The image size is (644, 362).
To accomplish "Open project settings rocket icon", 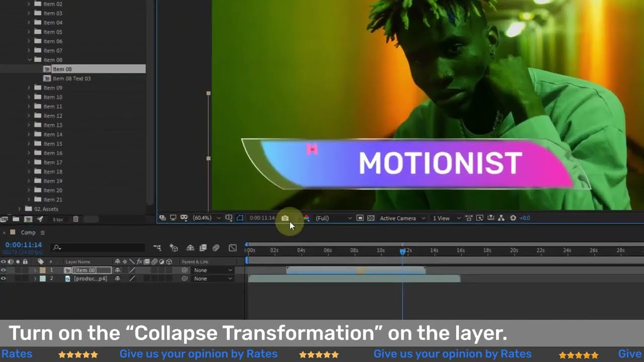I will [40, 219].
